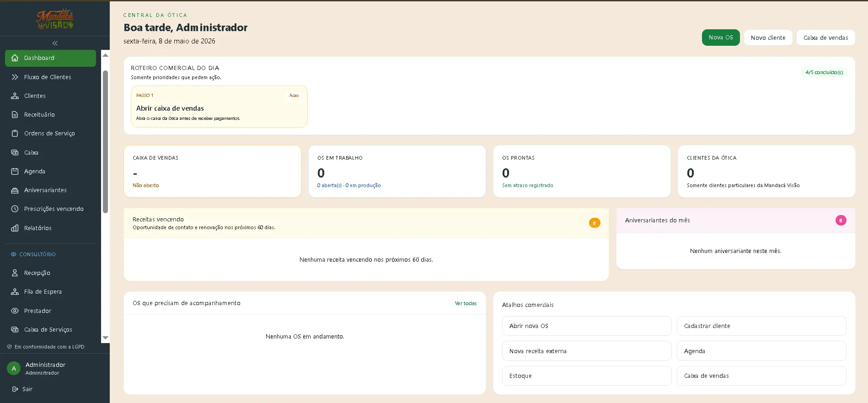Collapse the sidebar with double chevron icon

pos(55,43)
